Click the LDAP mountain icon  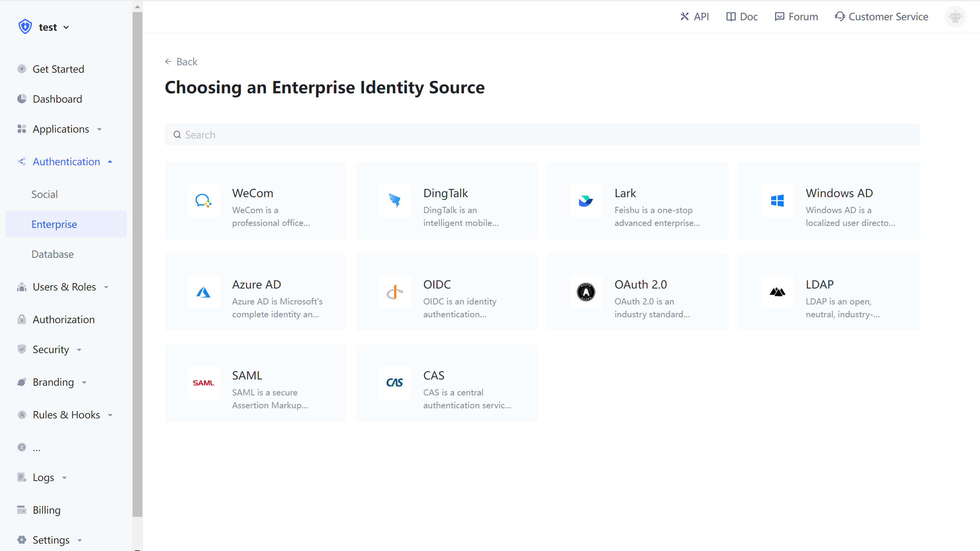pyautogui.click(x=777, y=292)
